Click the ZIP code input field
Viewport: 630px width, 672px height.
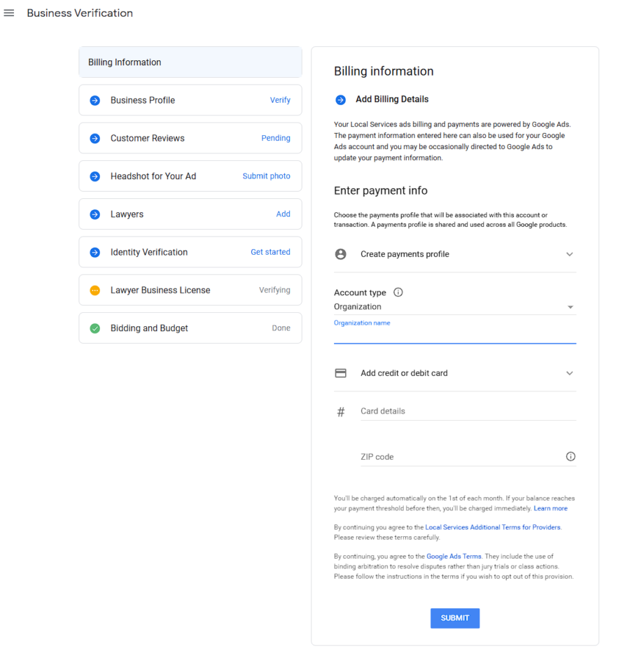(460, 456)
